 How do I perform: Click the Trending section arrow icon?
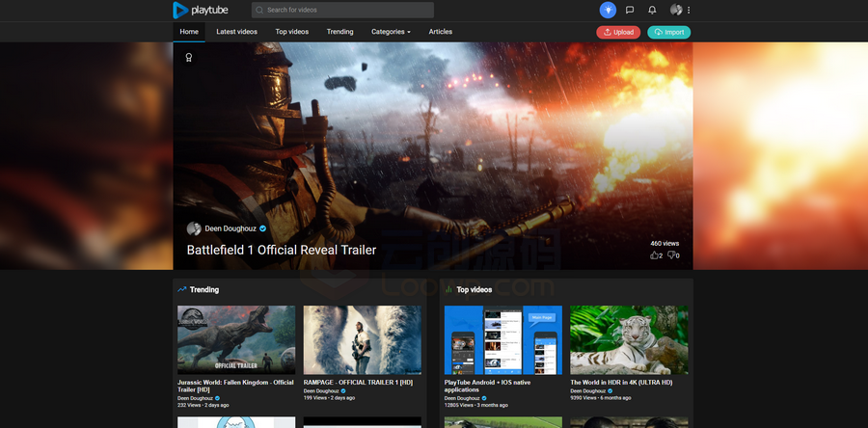coord(182,289)
